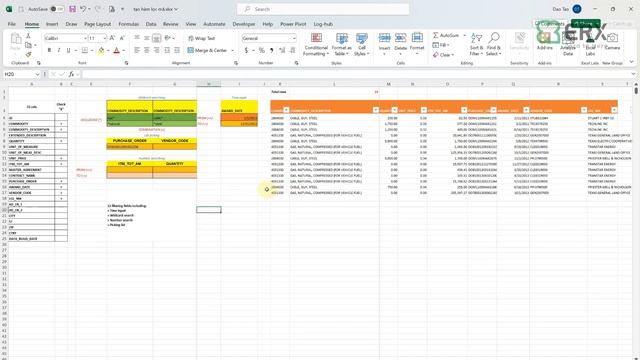Screen dimensions: 640x360
Task: Center align text horizontally
Action: [147, 50]
